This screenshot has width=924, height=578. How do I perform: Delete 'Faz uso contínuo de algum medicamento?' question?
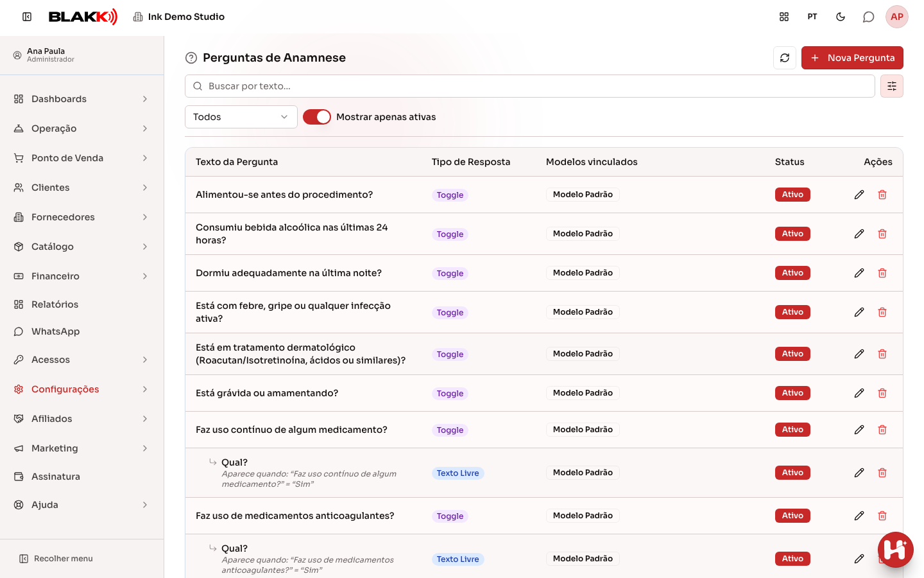(x=882, y=430)
